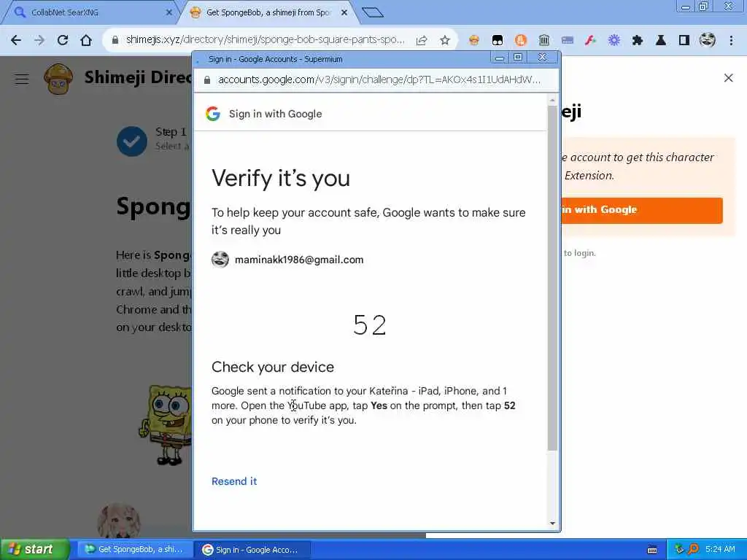Click the on-screen keyboard tray icon

tap(652, 550)
